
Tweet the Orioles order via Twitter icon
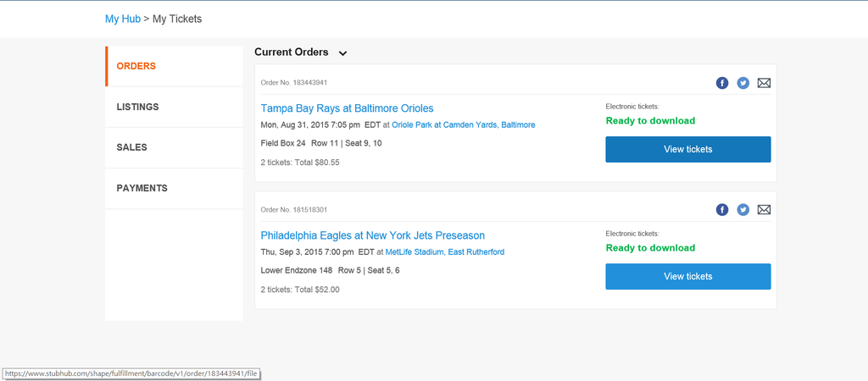[743, 83]
